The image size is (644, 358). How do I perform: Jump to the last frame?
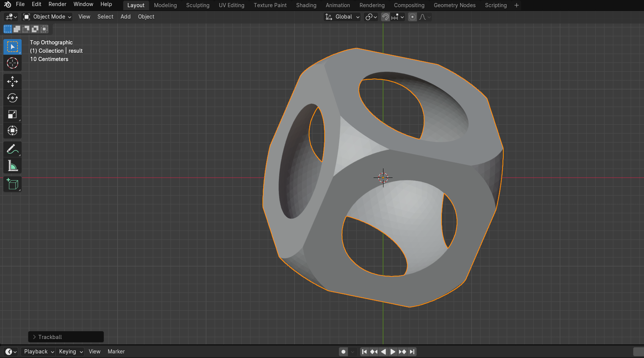point(412,352)
